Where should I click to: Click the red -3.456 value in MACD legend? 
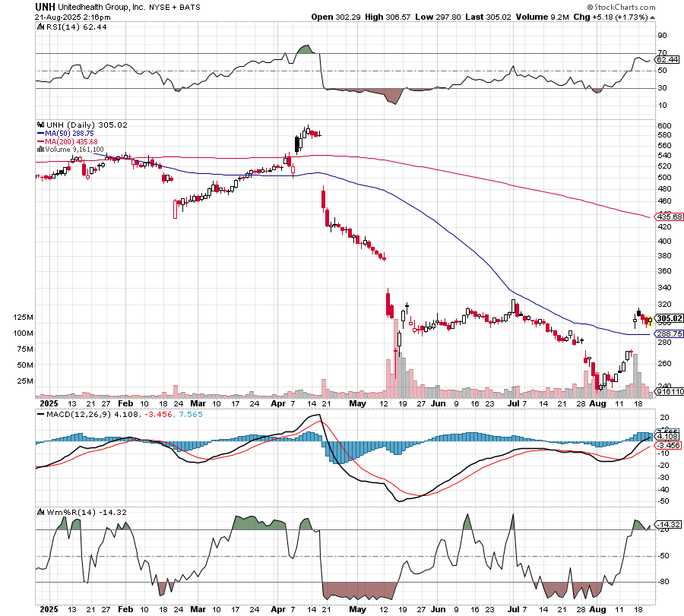(157, 414)
